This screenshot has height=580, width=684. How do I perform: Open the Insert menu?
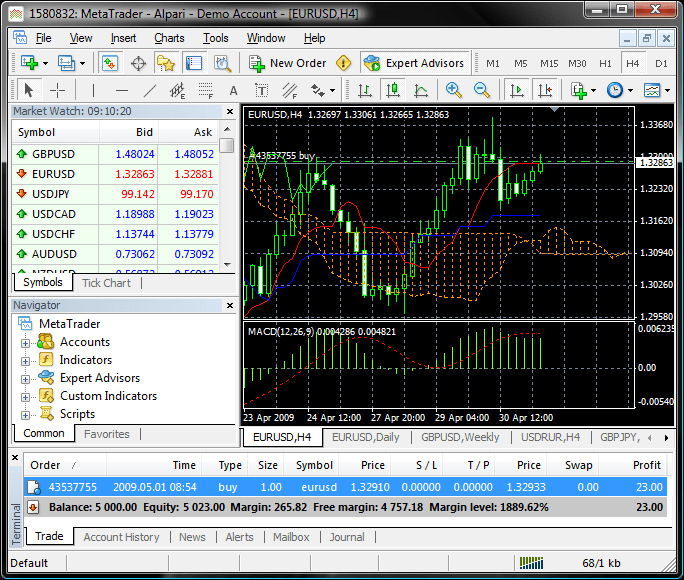click(x=123, y=38)
